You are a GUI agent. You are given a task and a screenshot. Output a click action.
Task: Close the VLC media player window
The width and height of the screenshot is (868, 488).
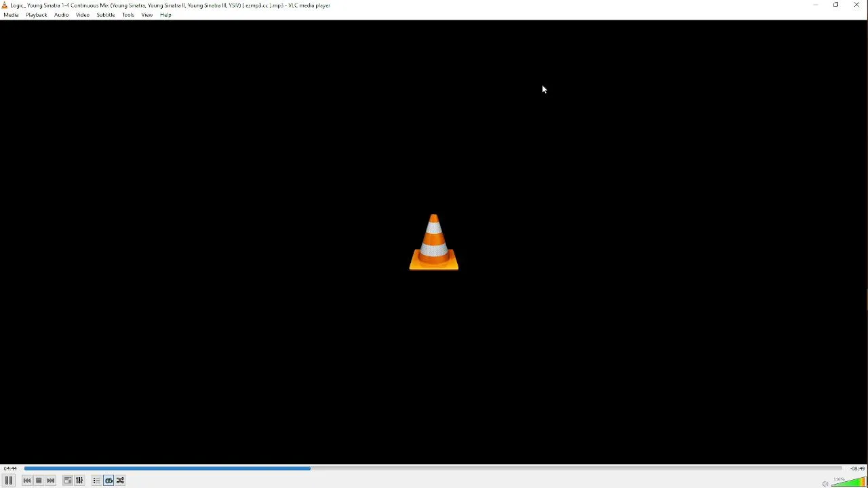857,5
